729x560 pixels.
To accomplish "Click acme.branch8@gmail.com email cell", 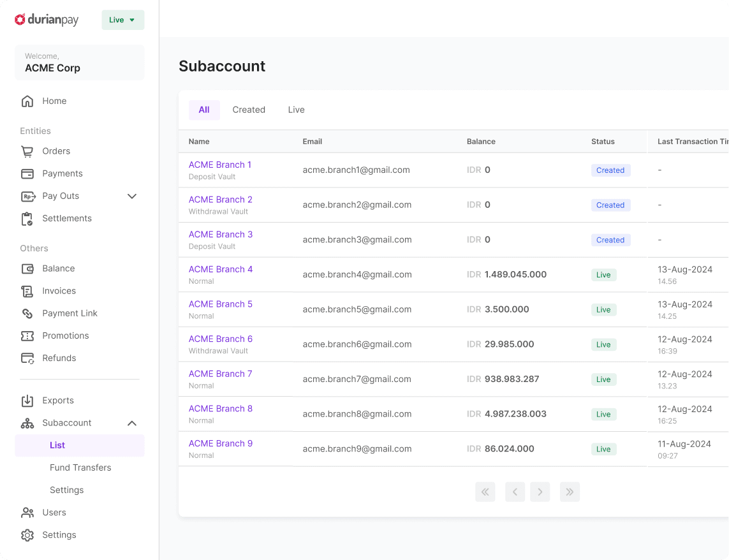I will click(x=357, y=414).
